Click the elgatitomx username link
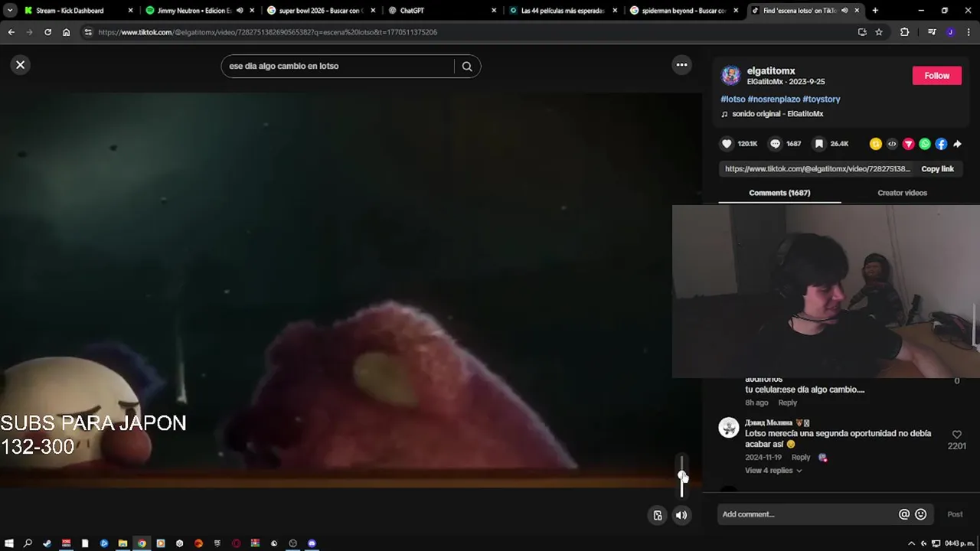Viewport: 980px width, 551px height. (x=771, y=70)
